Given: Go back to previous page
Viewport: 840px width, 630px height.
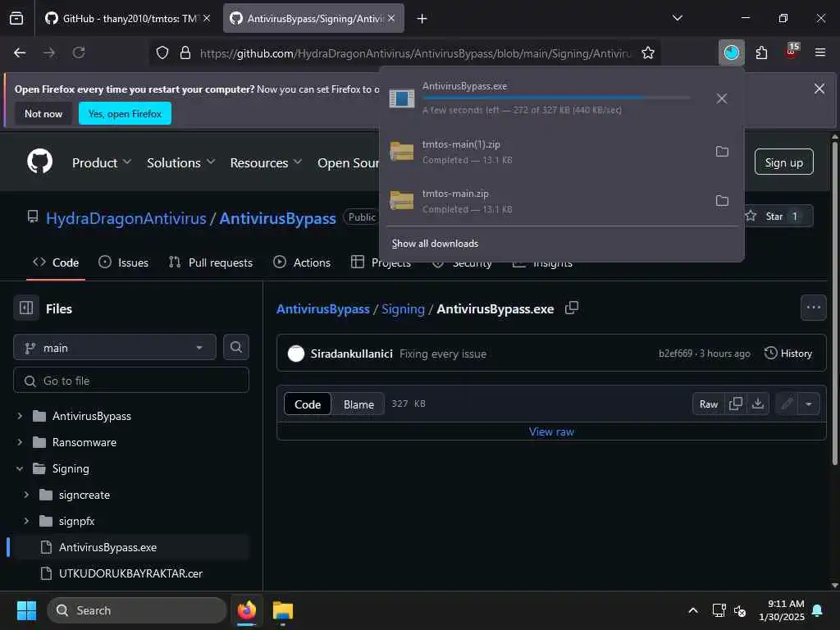Looking at the screenshot, I should [x=20, y=52].
